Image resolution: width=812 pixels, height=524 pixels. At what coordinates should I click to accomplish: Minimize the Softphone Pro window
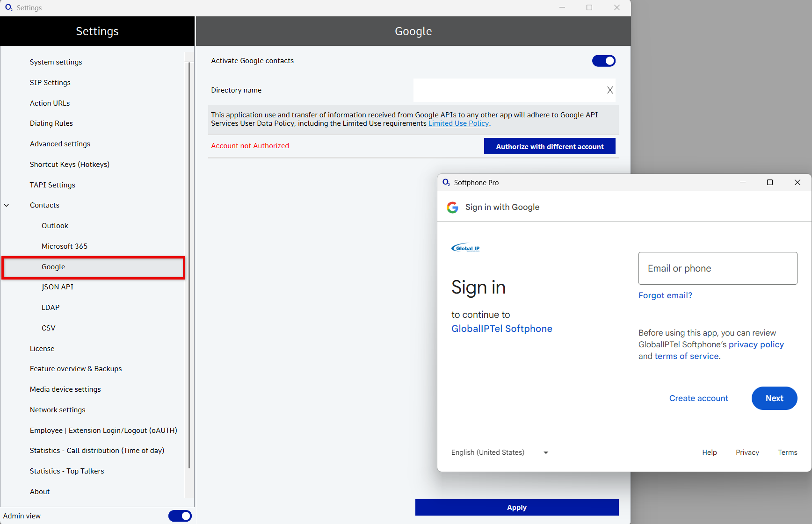coord(742,182)
